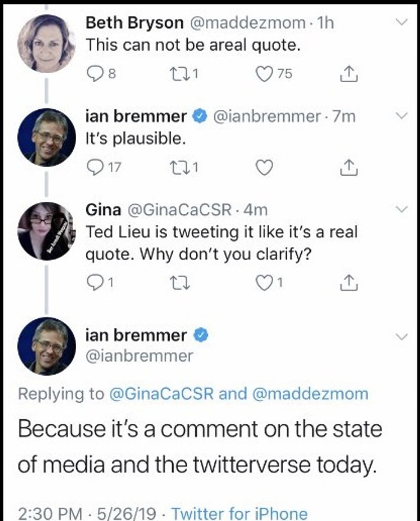The width and height of the screenshot is (420, 521).
Task: Like Beth Bryson's tweet
Action: click(x=264, y=74)
